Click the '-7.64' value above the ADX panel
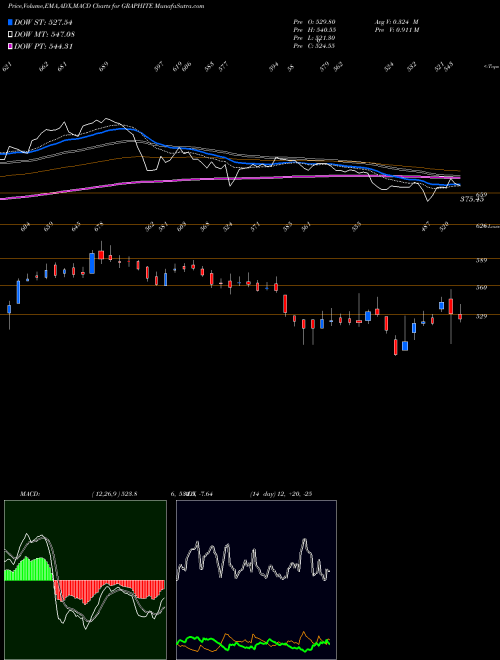This screenshot has height=660, width=500. [205, 494]
